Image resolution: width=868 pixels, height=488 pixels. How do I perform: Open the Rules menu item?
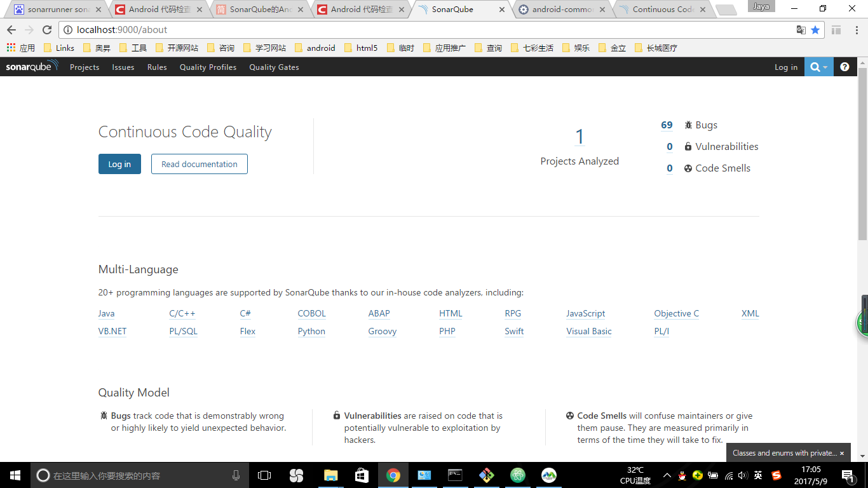pos(157,67)
